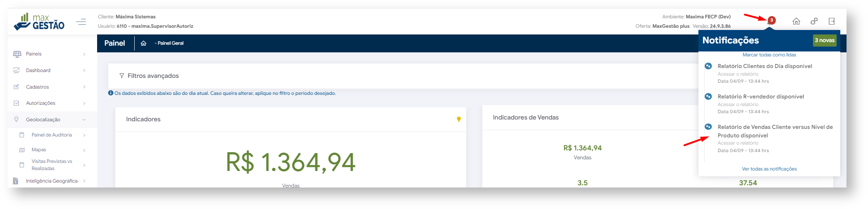Click the Inteligência Geográfica document icon
Viewport: 868px width, 209px height.
tap(16, 181)
